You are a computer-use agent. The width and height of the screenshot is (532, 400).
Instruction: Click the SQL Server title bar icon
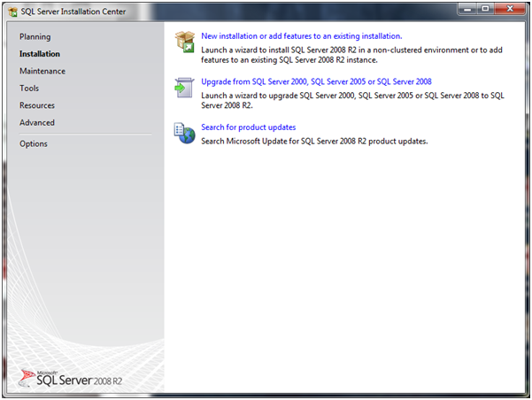point(13,12)
